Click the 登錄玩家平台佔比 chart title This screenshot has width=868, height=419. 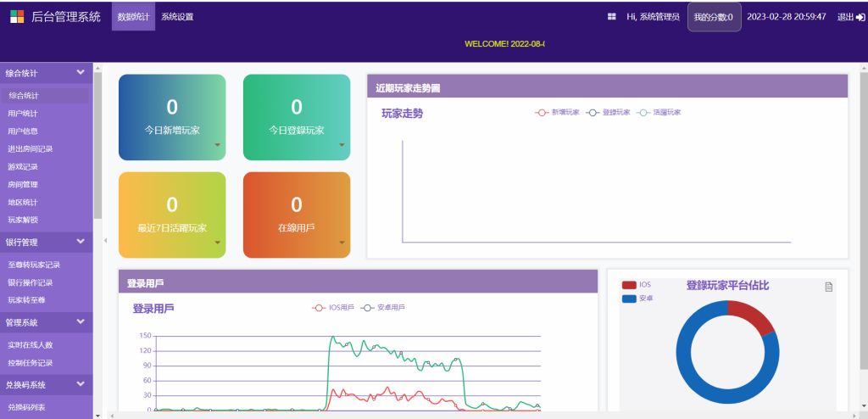(x=727, y=286)
